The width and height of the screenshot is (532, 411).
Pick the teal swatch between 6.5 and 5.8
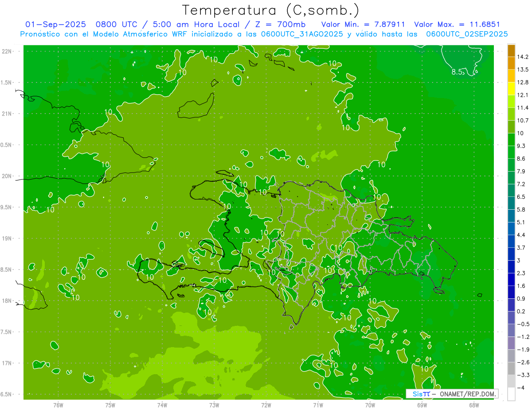511,203
